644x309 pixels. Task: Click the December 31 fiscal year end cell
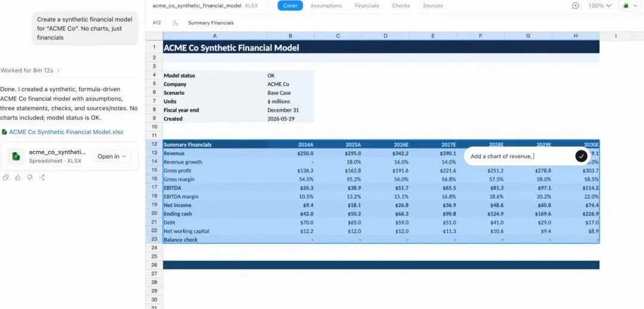tap(290, 110)
